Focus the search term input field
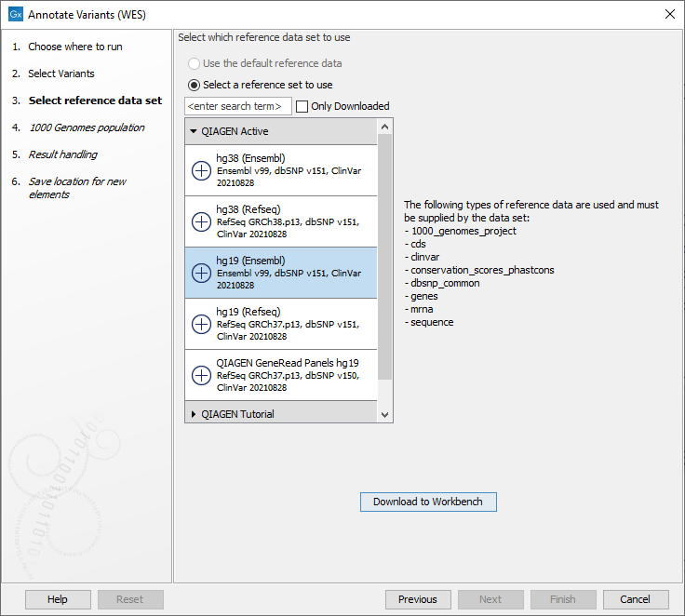 (238, 106)
